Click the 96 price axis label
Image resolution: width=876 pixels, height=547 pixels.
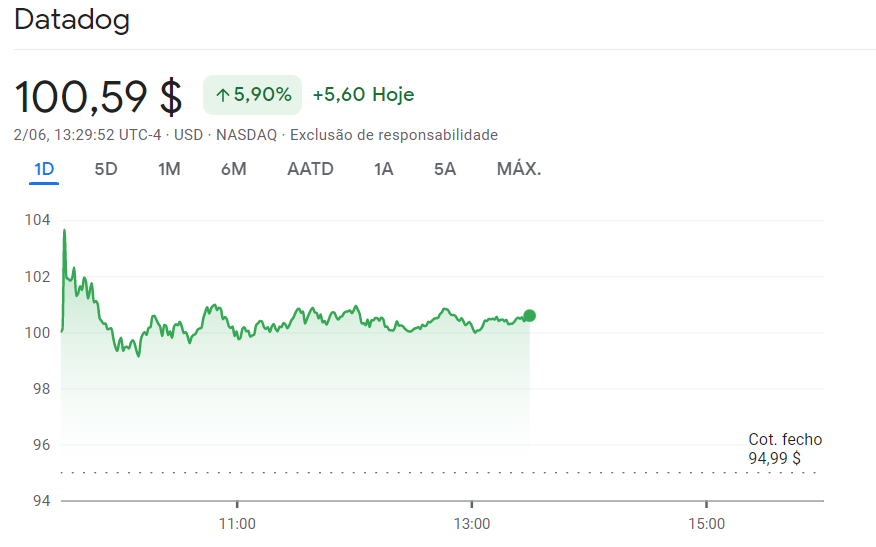point(41,445)
